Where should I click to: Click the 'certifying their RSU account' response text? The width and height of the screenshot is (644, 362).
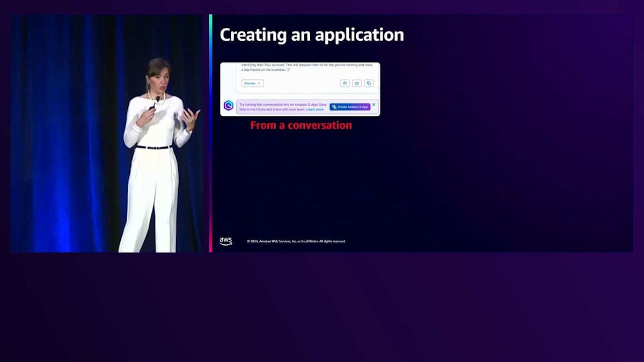(x=306, y=67)
